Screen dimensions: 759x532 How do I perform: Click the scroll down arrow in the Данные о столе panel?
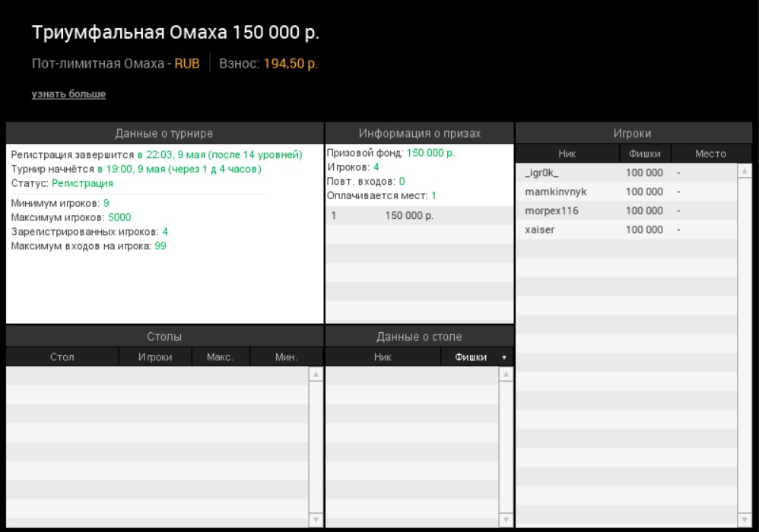point(506,520)
